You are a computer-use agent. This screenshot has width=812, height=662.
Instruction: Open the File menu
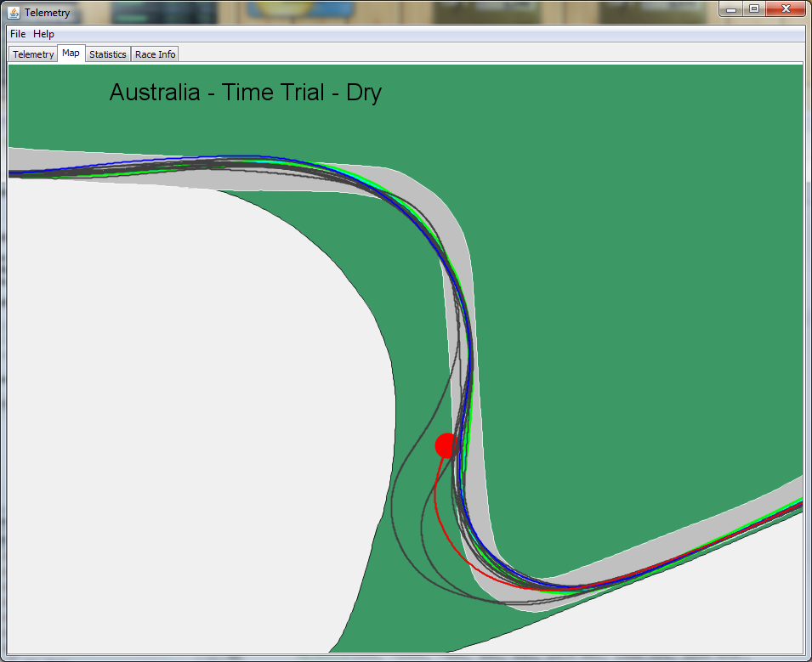(x=18, y=34)
